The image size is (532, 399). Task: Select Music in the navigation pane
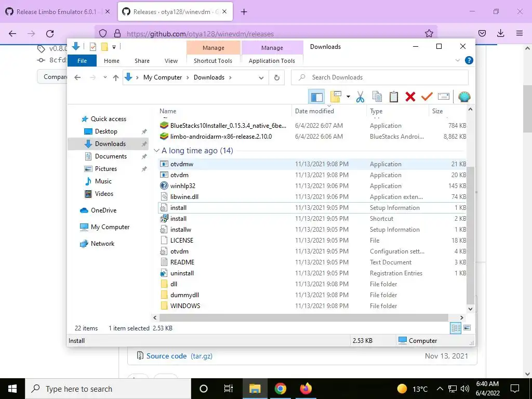[x=103, y=181]
